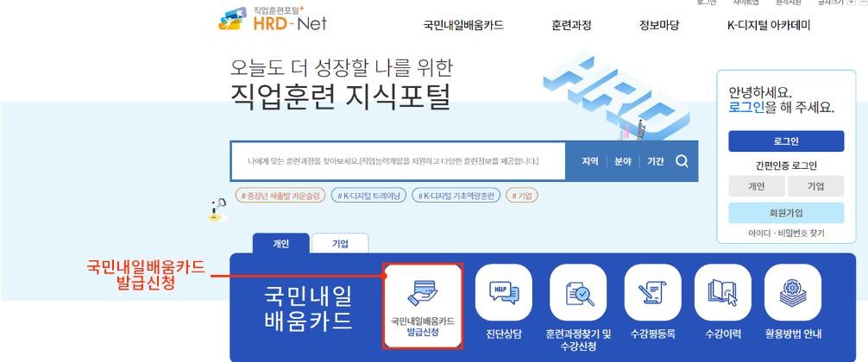Open 훈련과정찾기 및 수강신청 icon
Viewport: 868px width, 362px height.
578,292
